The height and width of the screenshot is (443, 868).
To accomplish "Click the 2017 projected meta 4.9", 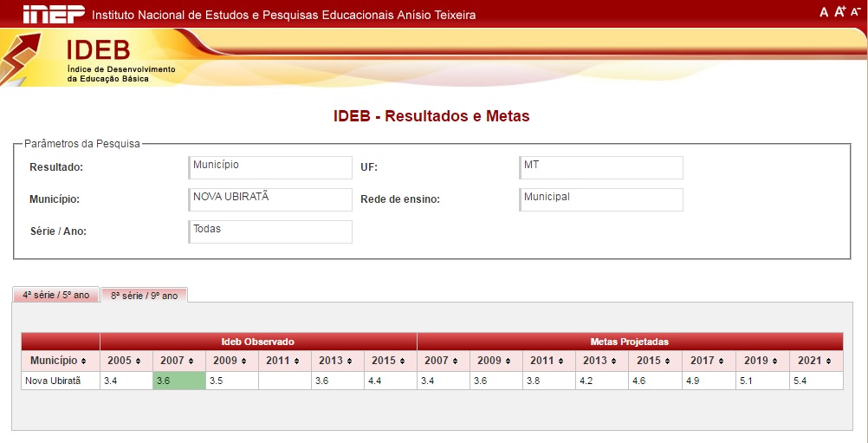I will (x=709, y=381).
